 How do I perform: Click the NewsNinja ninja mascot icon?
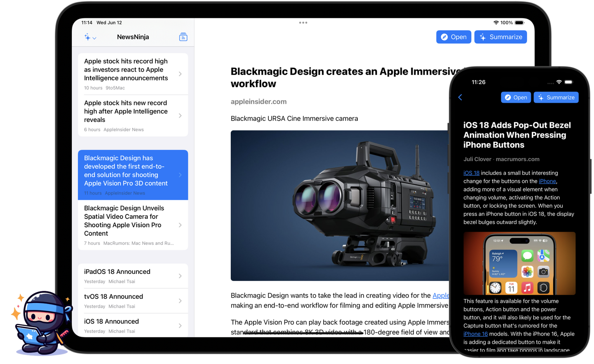point(42,322)
